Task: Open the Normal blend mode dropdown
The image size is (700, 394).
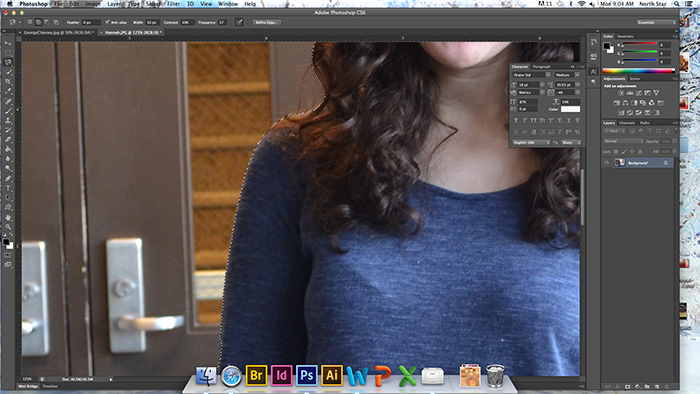Action: tap(623, 141)
